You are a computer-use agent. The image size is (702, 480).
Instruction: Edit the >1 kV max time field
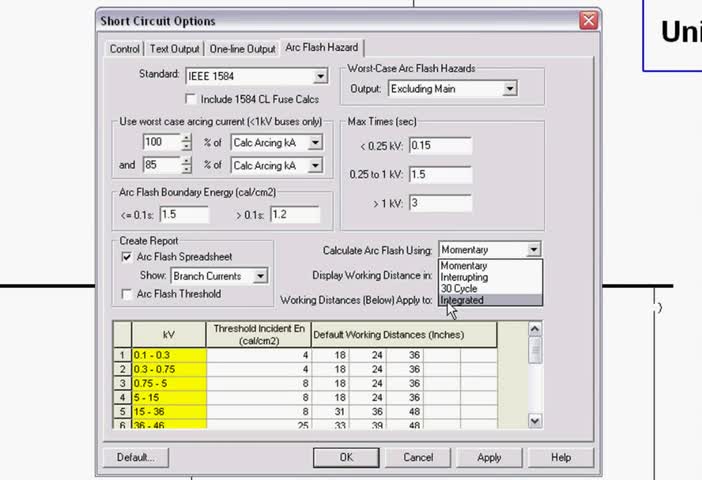click(440, 203)
